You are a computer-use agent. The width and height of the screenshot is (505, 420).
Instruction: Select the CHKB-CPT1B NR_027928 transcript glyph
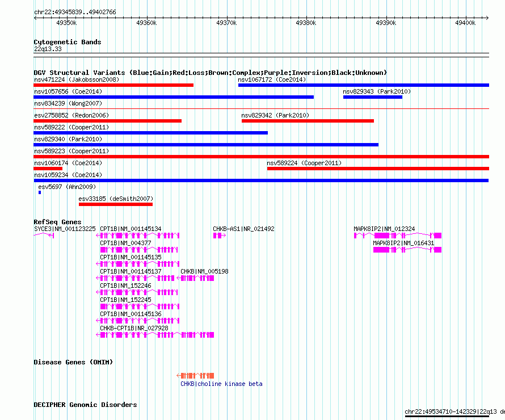(155, 335)
